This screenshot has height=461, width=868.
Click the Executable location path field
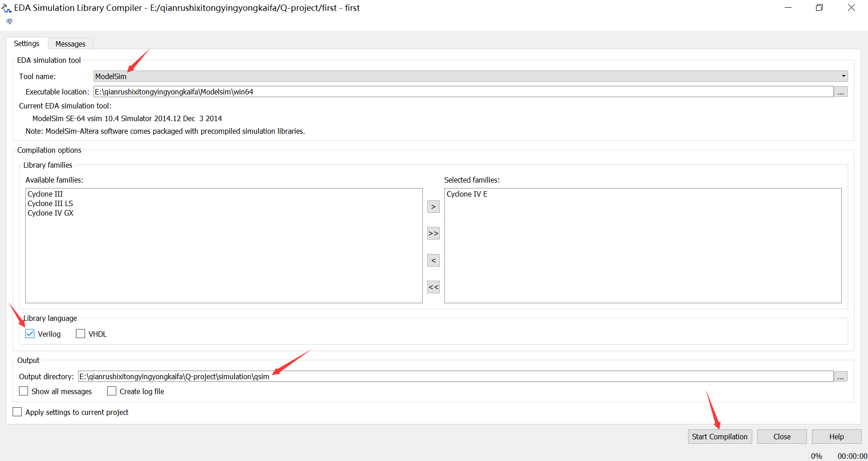click(x=463, y=92)
